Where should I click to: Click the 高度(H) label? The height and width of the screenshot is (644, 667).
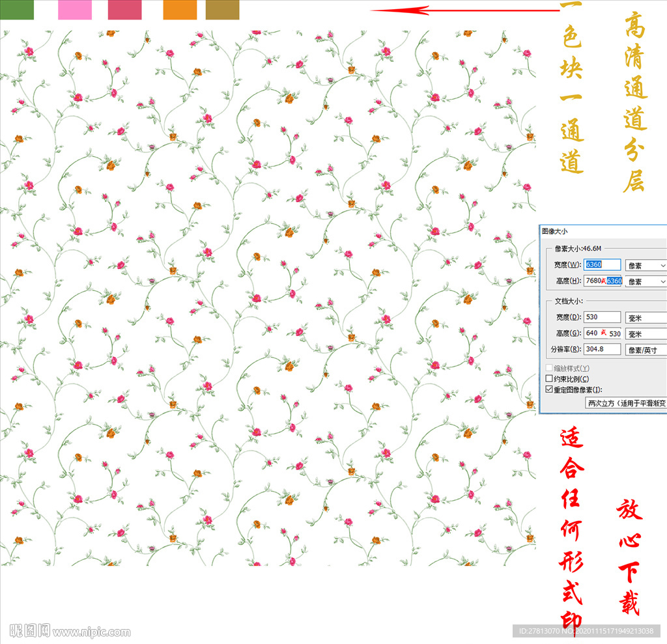point(569,281)
